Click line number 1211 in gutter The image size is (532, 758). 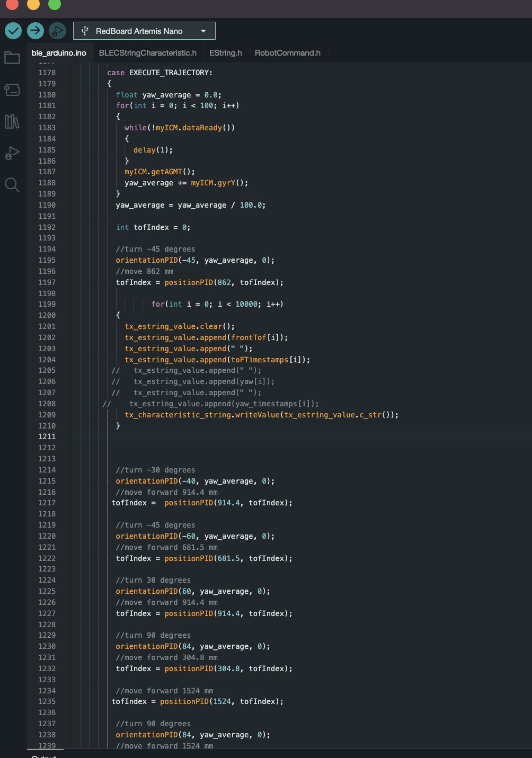pyautogui.click(x=47, y=436)
